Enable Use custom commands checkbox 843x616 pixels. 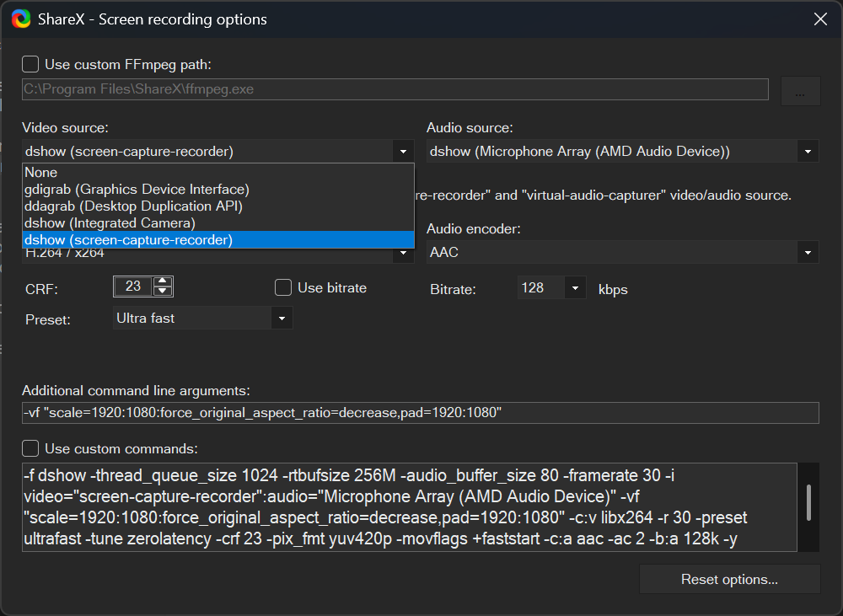coord(30,448)
